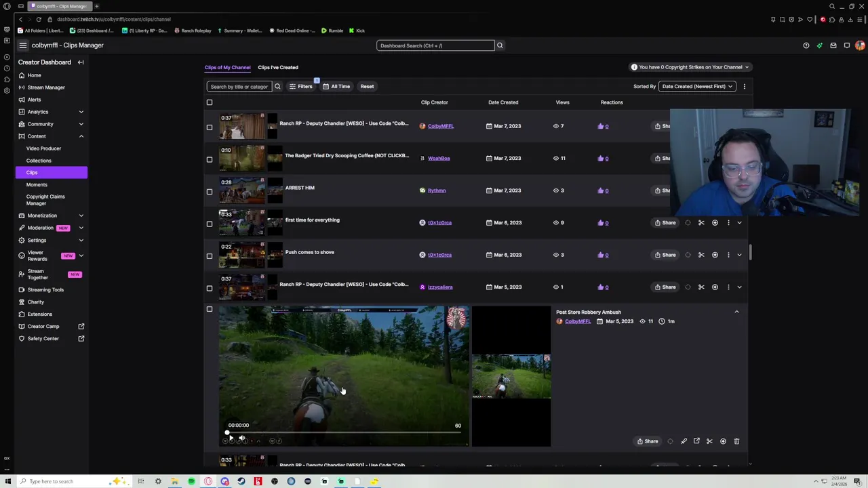This screenshot has height=488, width=868.
Task: Select the ARREST HIM clip checkbox
Action: [x=210, y=191]
